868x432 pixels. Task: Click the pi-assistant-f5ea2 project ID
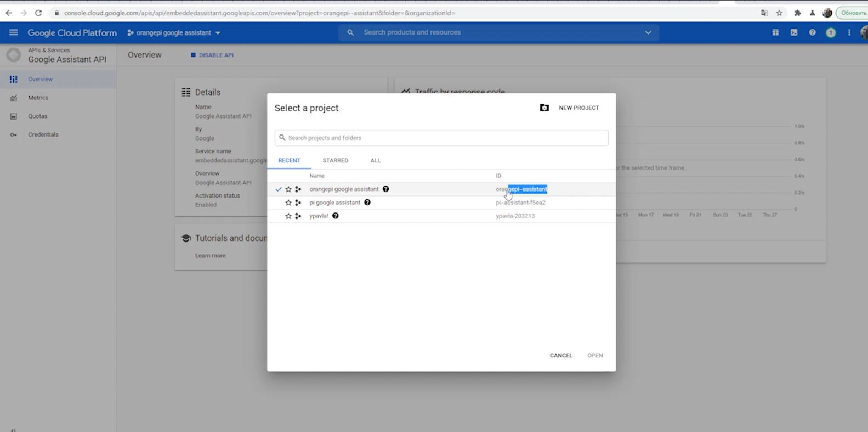520,203
